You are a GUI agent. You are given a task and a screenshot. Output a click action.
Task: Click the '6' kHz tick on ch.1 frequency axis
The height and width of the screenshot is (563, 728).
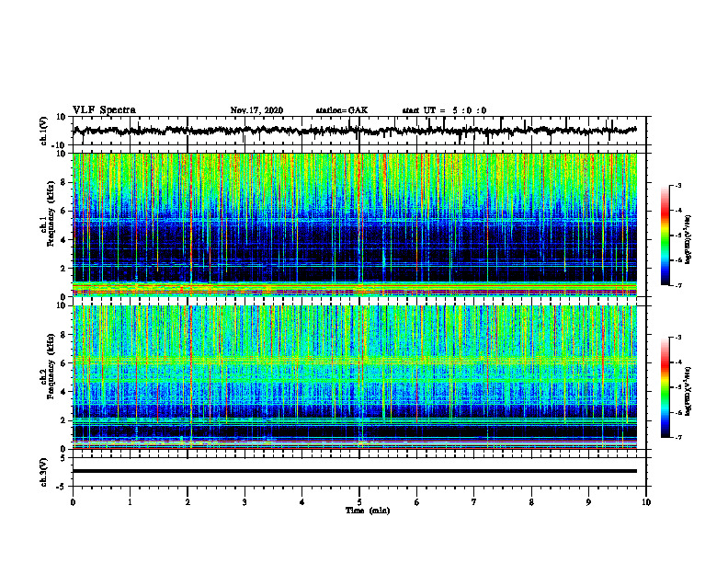pyautogui.click(x=63, y=212)
